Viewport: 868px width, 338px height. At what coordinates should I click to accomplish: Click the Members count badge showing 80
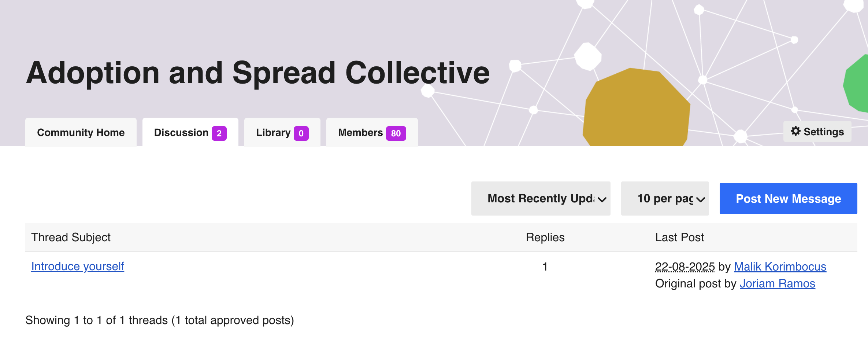coord(396,133)
